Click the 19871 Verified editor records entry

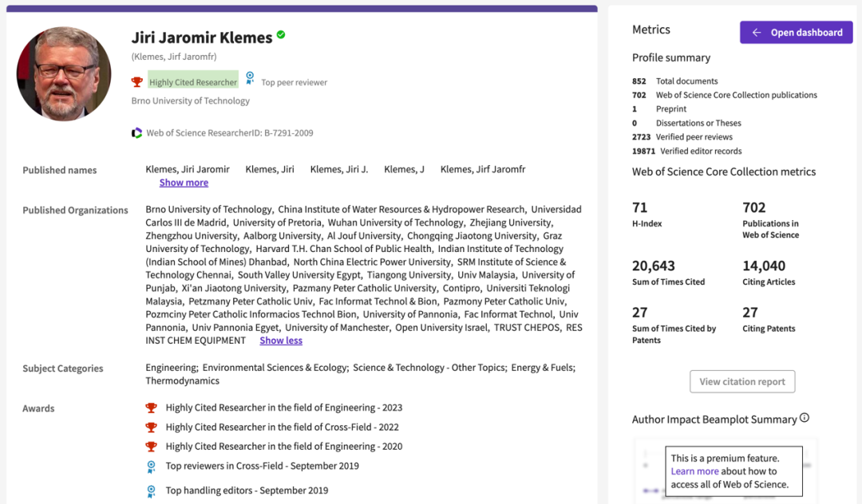686,152
